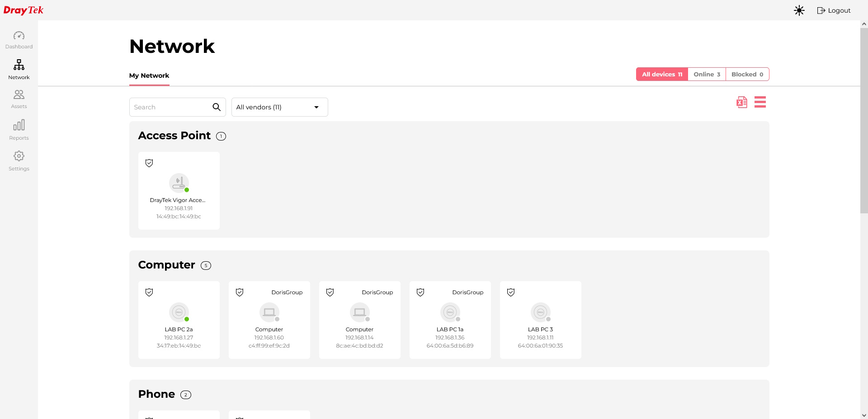This screenshot has width=868, height=419.
Task: Toggle the light/dark theme sun icon
Action: pos(799,10)
